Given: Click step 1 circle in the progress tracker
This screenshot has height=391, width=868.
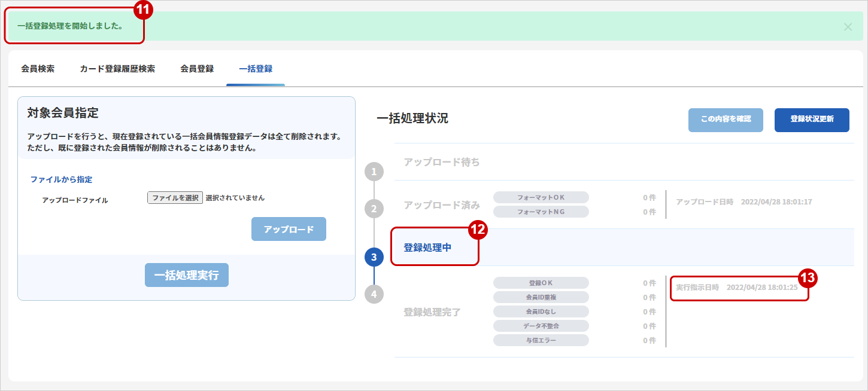Looking at the screenshot, I should click(x=374, y=172).
